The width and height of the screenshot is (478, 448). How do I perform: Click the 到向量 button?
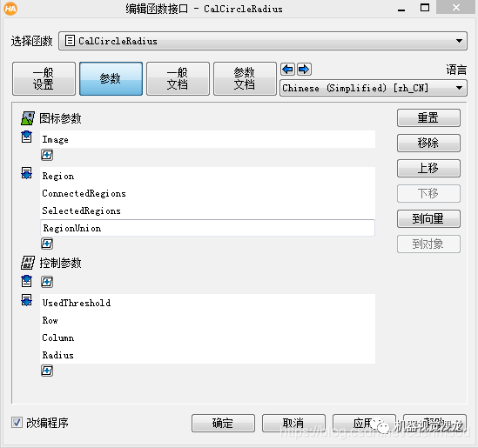(428, 218)
